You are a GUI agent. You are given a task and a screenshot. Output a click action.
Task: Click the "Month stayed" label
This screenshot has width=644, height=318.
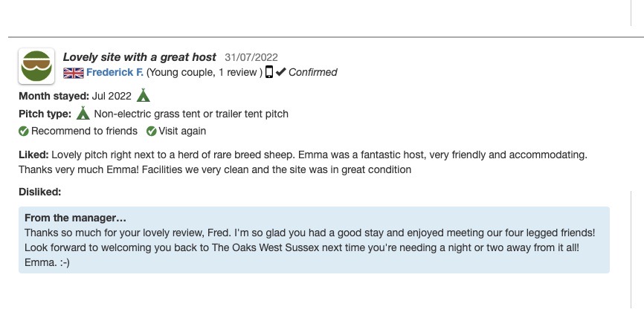tap(54, 96)
